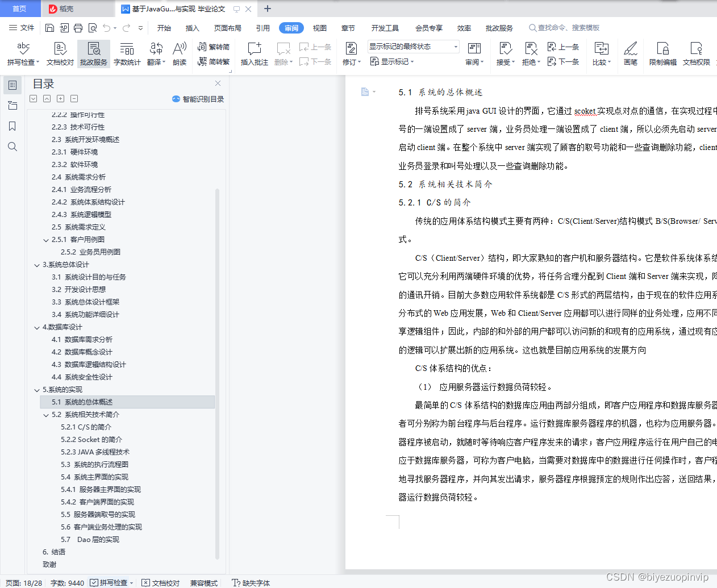Select 4.2 数据库概念设计 in the outline
Viewport: 717px width, 588px height.
(x=80, y=352)
